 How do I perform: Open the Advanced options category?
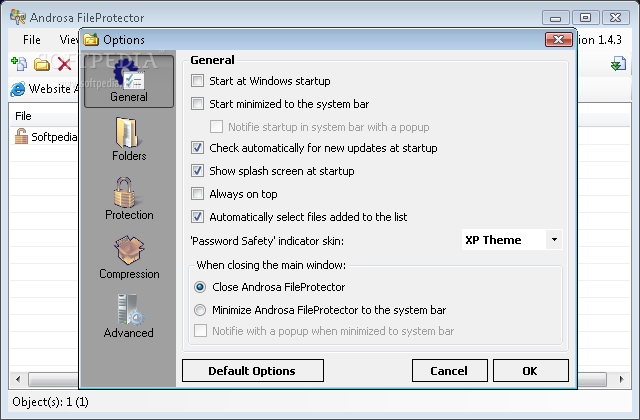[129, 316]
